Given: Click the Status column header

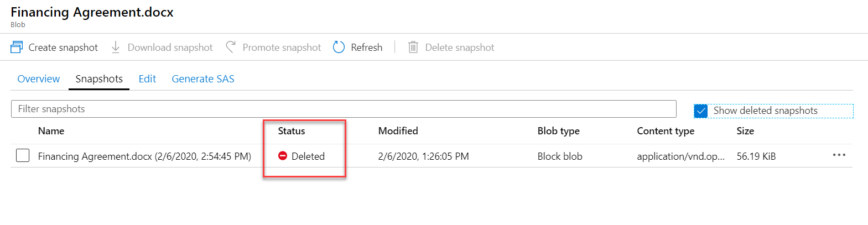Looking at the screenshot, I should pos(292,131).
